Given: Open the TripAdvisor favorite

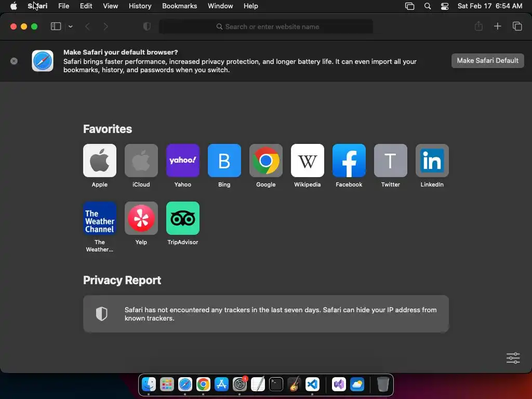Looking at the screenshot, I should pyautogui.click(x=182, y=218).
